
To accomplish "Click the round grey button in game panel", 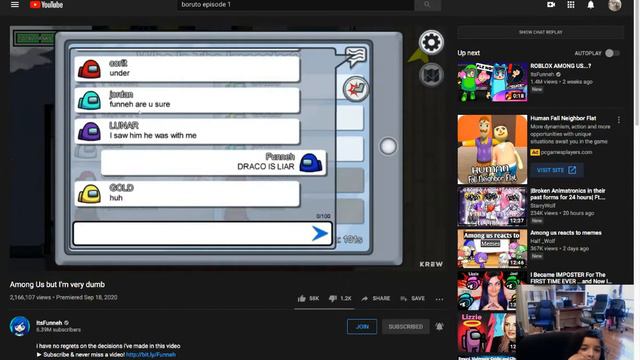I will [x=388, y=146].
